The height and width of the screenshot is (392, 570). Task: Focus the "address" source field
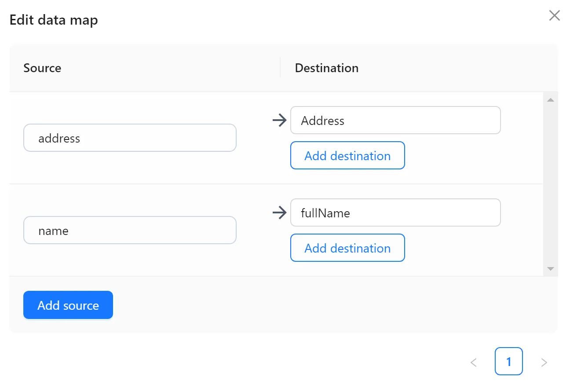click(130, 138)
